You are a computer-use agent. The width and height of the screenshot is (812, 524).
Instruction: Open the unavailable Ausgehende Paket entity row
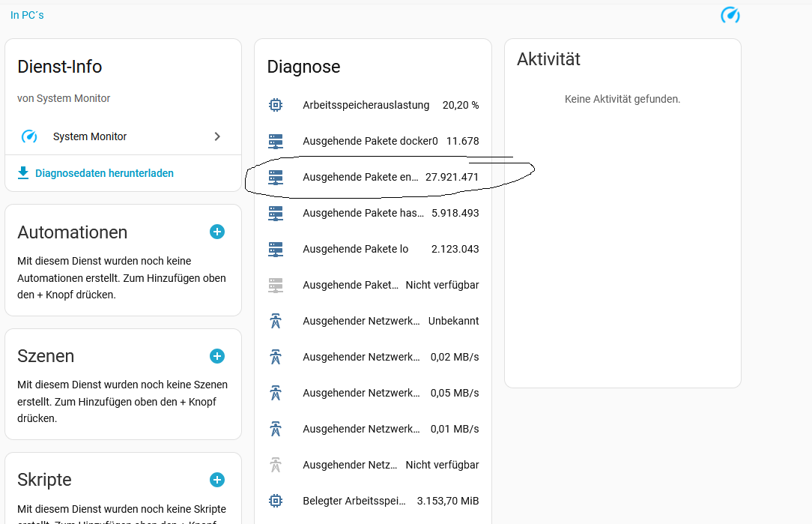[x=373, y=285]
